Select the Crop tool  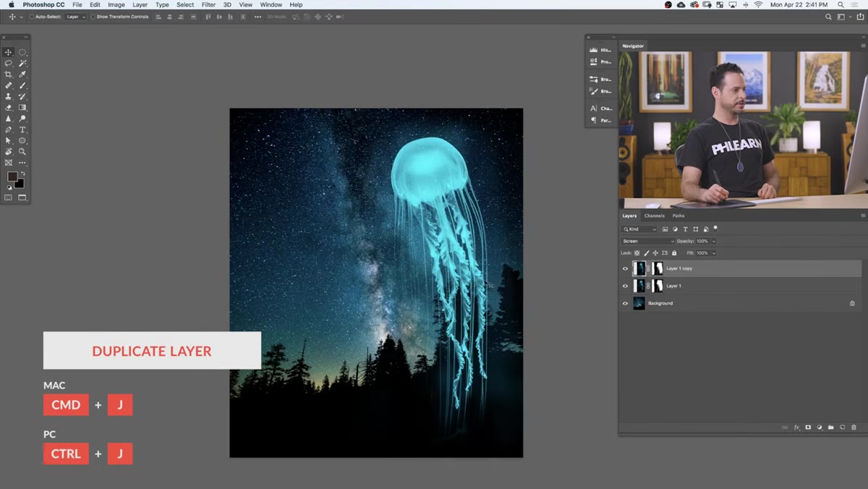[x=9, y=75]
